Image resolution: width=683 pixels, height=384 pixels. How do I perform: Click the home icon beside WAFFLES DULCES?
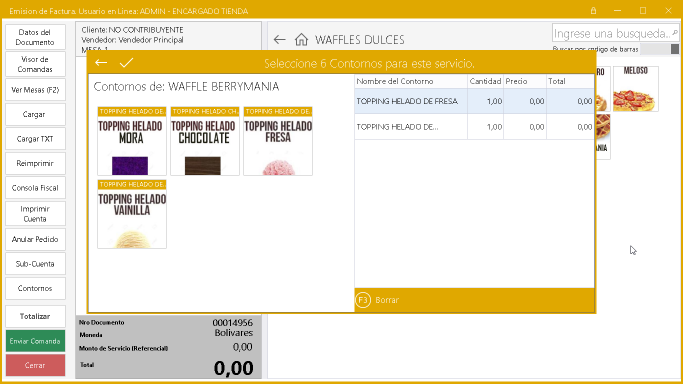point(301,40)
